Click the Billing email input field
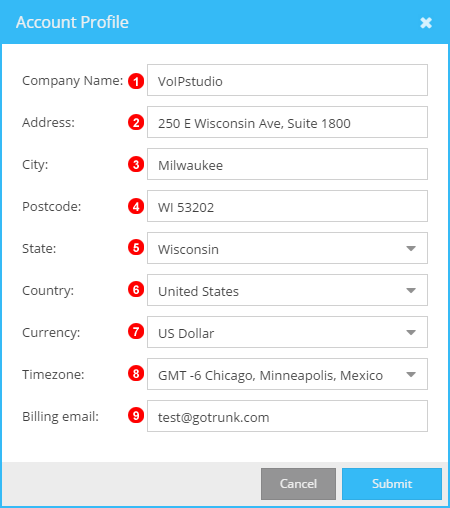Viewport: 450px width, 508px height. coord(287,416)
